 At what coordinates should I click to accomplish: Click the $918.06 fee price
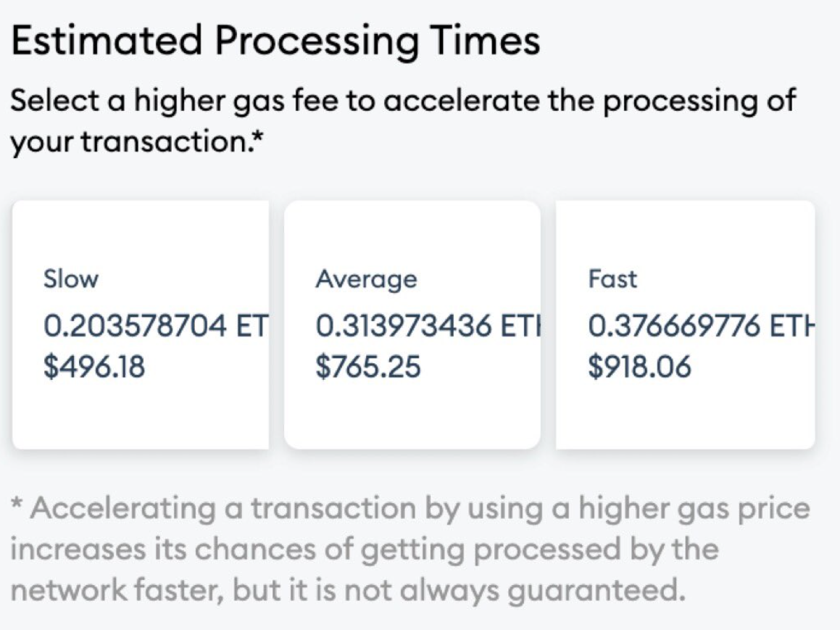(640, 367)
